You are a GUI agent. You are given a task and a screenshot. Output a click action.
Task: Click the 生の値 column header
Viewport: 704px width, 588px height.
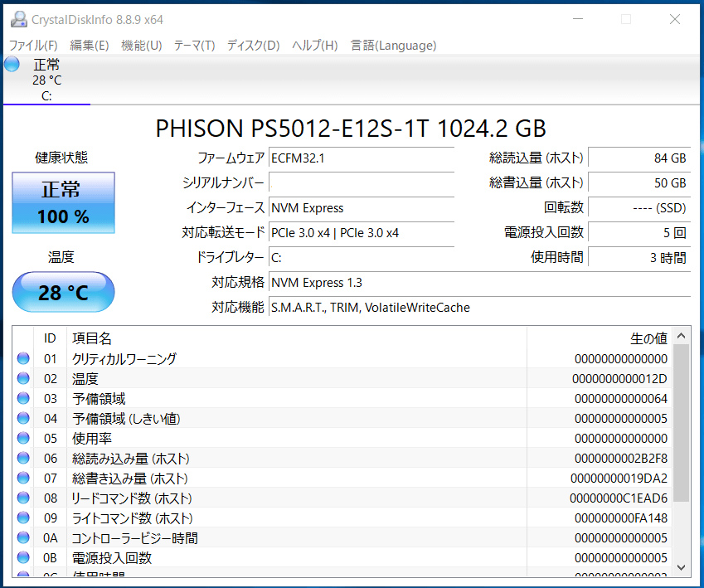[600, 338]
